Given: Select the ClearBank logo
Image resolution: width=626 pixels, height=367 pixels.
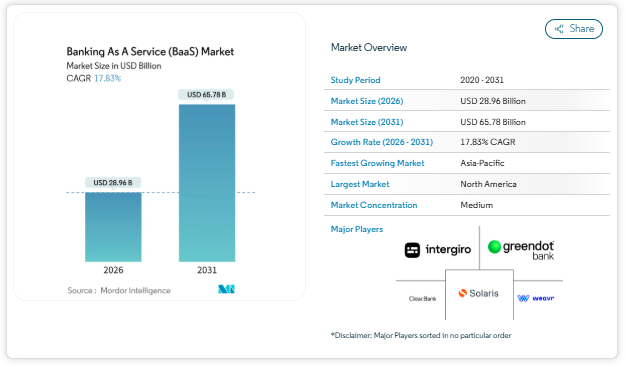Looking at the screenshot, I should pos(422,299).
